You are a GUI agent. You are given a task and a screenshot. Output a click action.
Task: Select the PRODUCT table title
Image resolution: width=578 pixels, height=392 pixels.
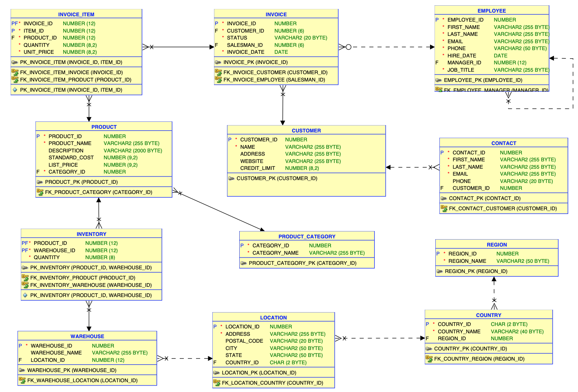pyautogui.click(x=104, y=127)
